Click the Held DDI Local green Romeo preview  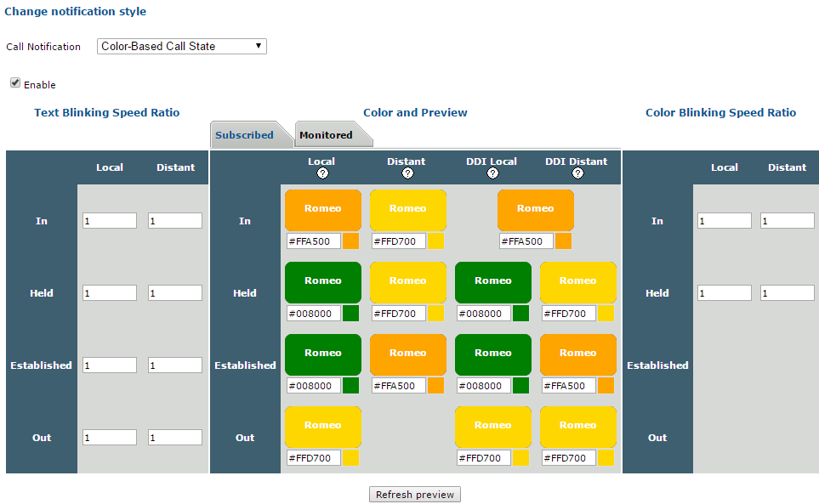coord(493,282)
